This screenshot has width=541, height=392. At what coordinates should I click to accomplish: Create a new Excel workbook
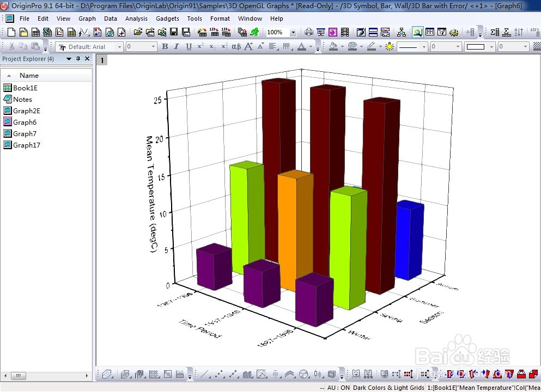(x=47, y=33)
